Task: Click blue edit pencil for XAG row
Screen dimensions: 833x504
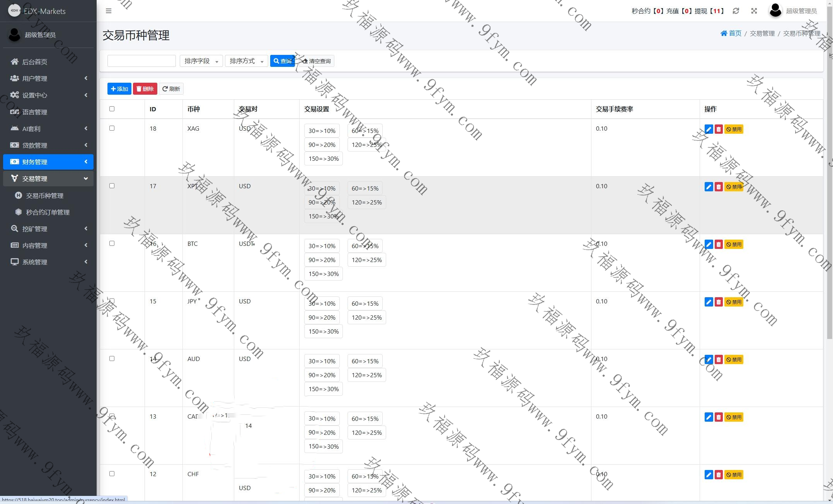Action: tap(708, 129)
